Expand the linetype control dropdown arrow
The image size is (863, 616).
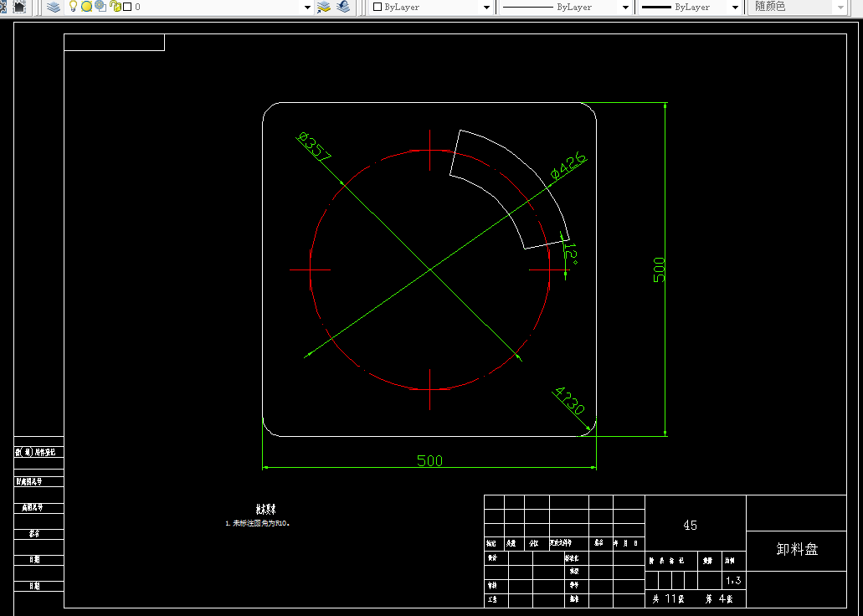[625, 8]
